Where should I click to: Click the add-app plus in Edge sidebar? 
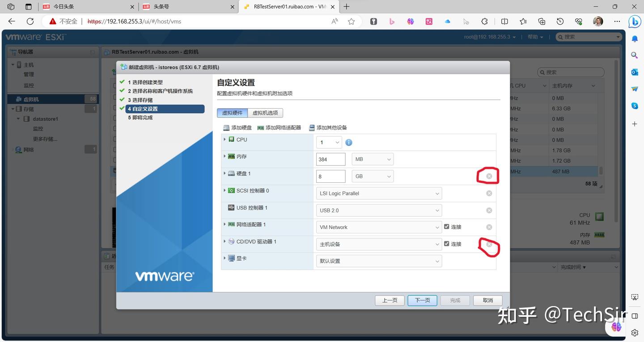(x=635, y=124)
